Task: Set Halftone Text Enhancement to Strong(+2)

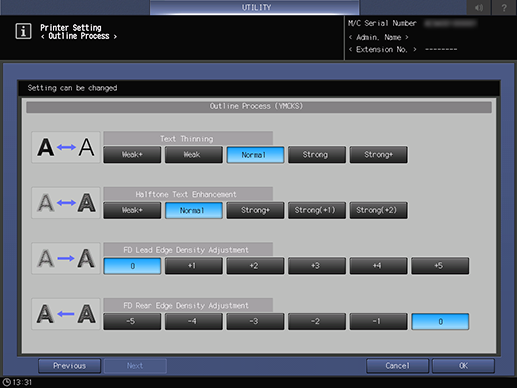Action: click(x=378, y=210)
